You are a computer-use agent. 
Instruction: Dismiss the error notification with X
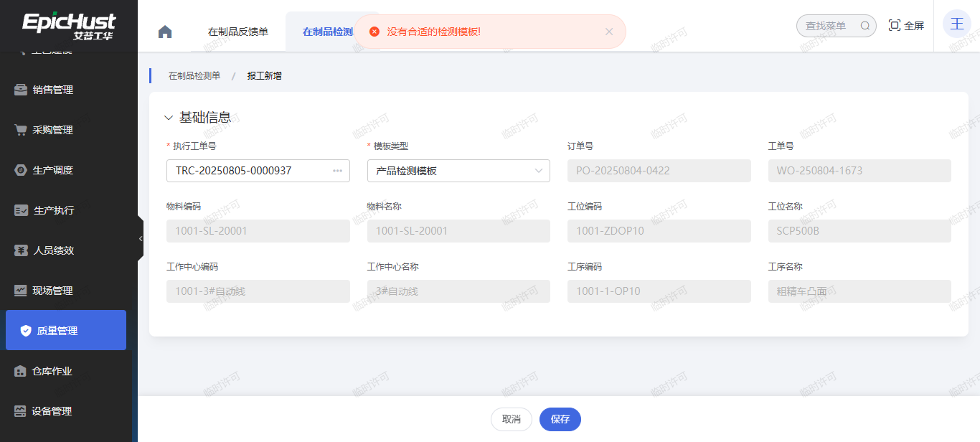pyautogui.click(x=609, y=32)
